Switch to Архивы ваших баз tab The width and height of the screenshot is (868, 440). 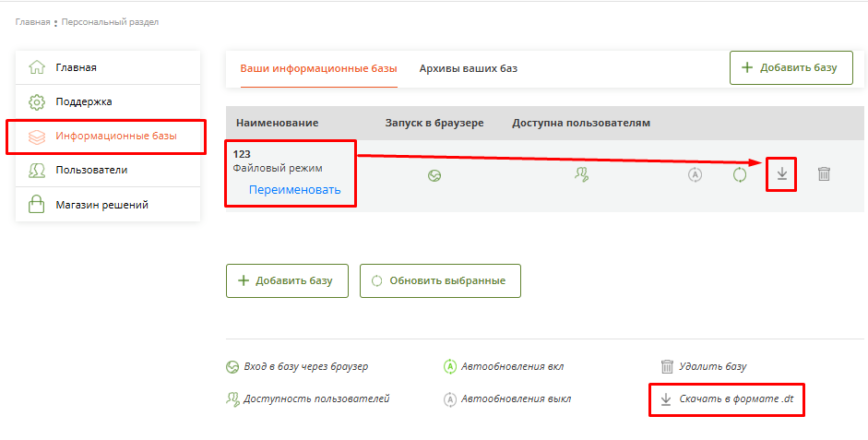[x=469, y=68]
